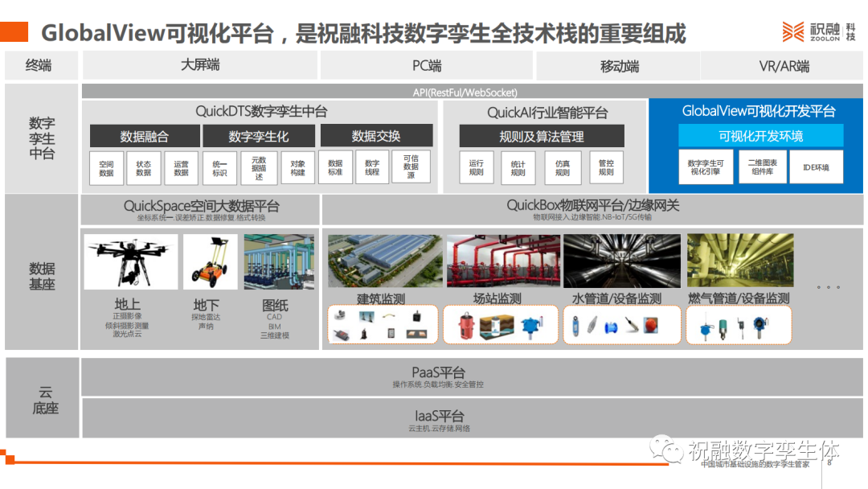
Task: Click the ellipsis right of gas pipeline photo
Action: tap(828, 287)
